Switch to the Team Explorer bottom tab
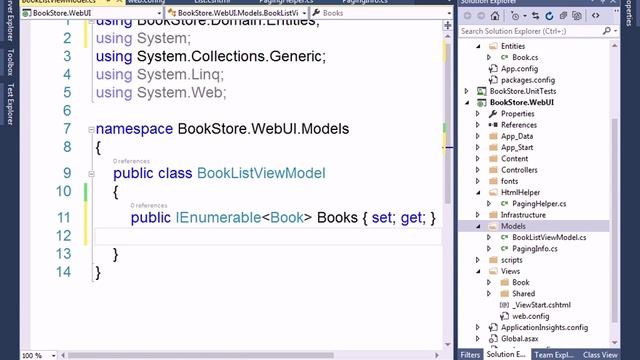The image size is (640, 360). point(553,355)
